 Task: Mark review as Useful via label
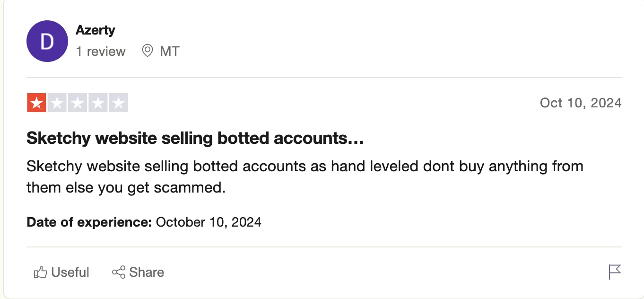coord(70,273)
